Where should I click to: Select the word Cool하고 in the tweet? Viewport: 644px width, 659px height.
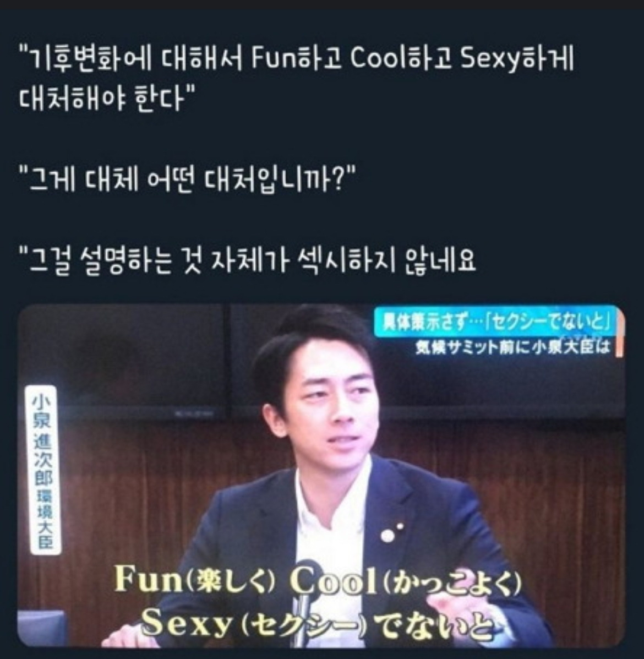click(x=401, y=59)
